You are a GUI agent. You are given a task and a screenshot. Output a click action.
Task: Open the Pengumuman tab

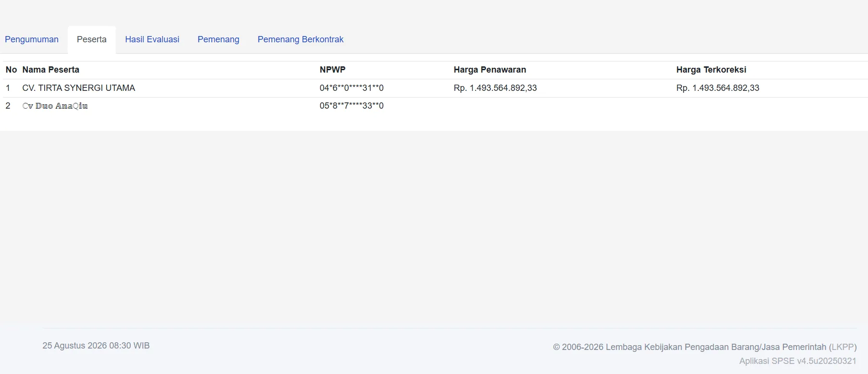(x=32, y=39)
